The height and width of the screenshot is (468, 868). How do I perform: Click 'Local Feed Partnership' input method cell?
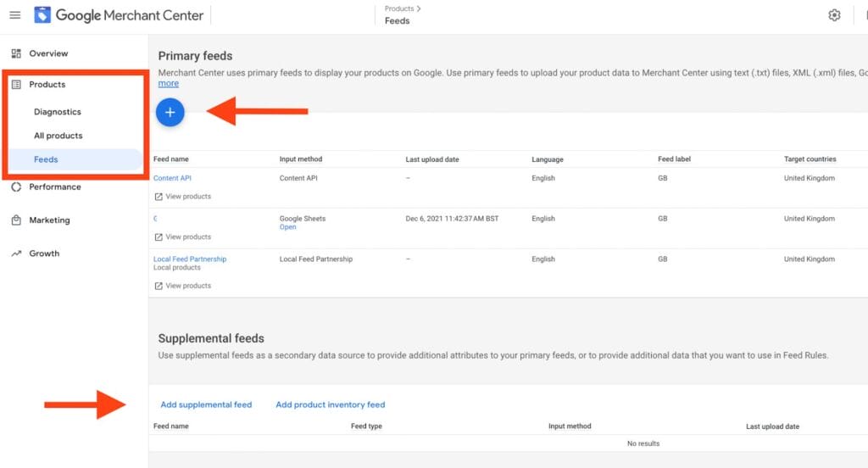[x=316, y=259]
